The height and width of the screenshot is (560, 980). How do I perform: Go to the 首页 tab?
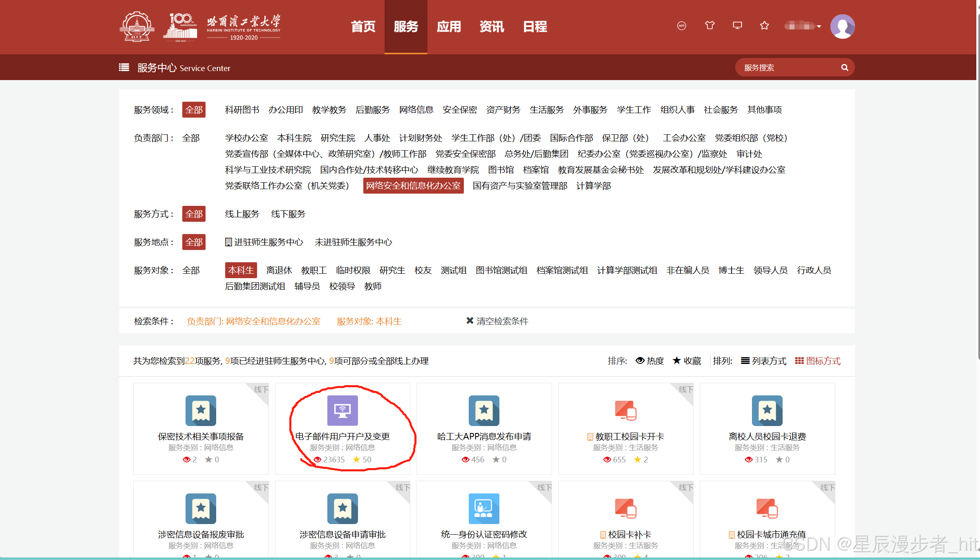363,27
